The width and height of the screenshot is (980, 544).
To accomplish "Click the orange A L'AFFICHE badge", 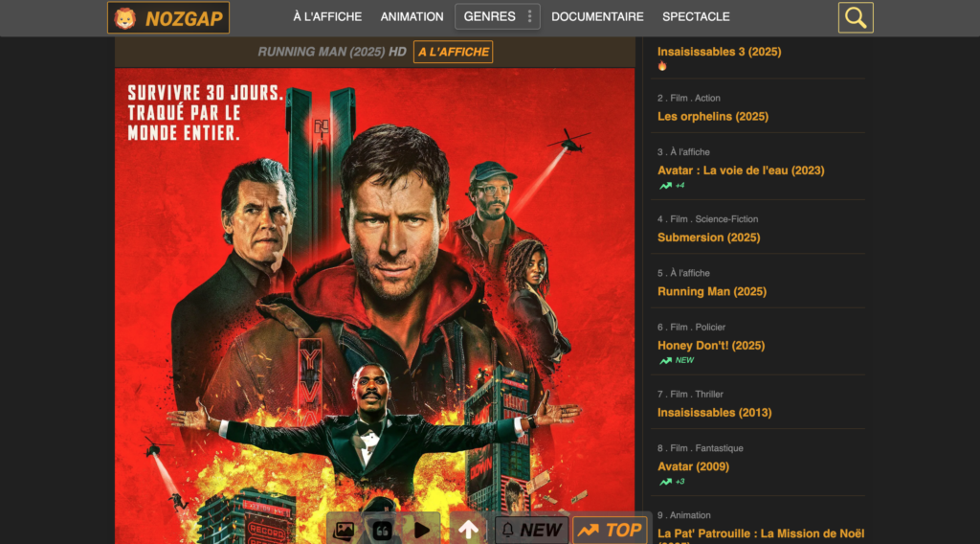I will 453,52.
